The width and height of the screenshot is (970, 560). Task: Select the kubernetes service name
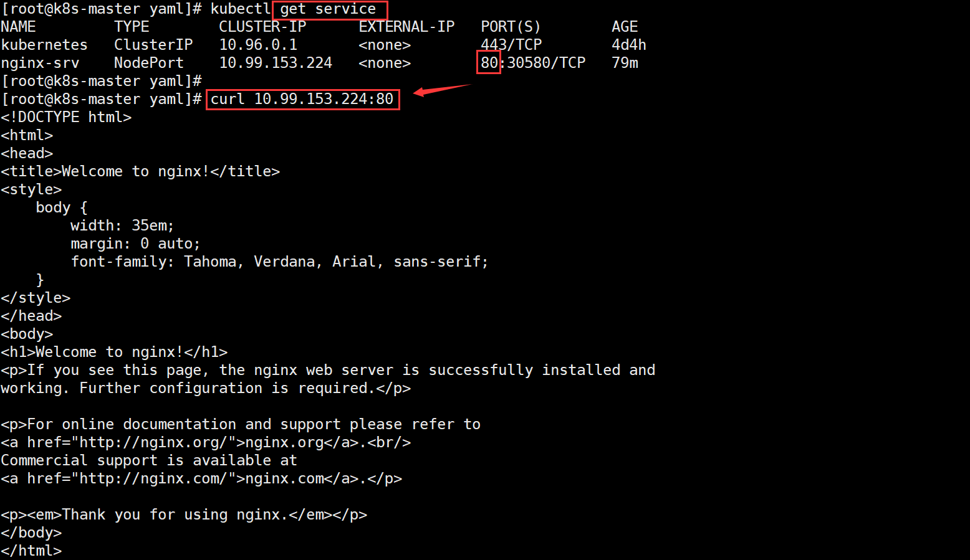[44, 45]
